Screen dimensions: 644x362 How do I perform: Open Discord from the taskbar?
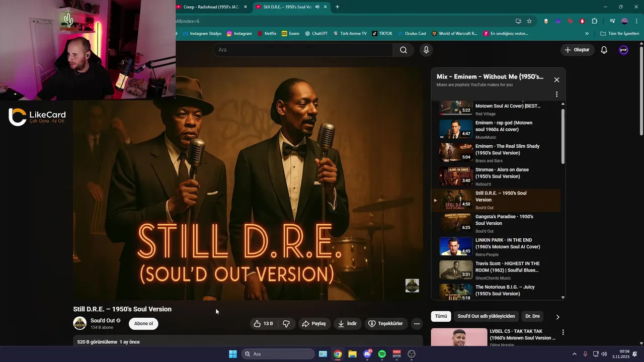[367, 354]
